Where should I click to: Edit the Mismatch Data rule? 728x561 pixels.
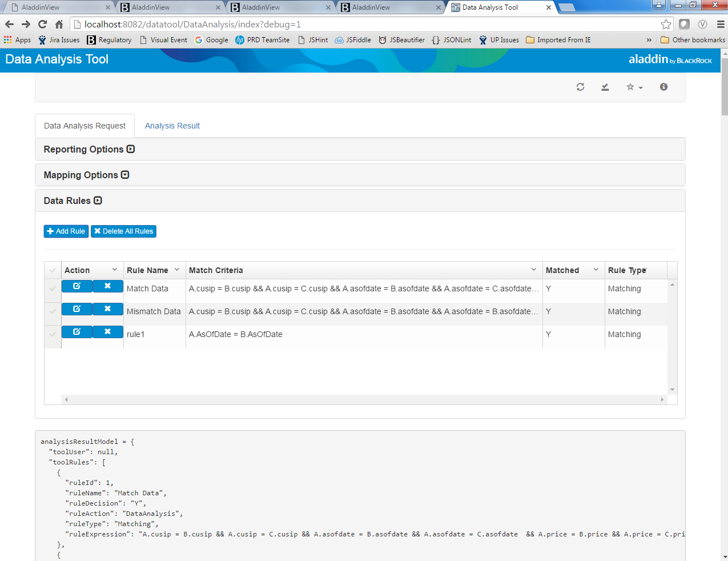[x=77, y=309]
